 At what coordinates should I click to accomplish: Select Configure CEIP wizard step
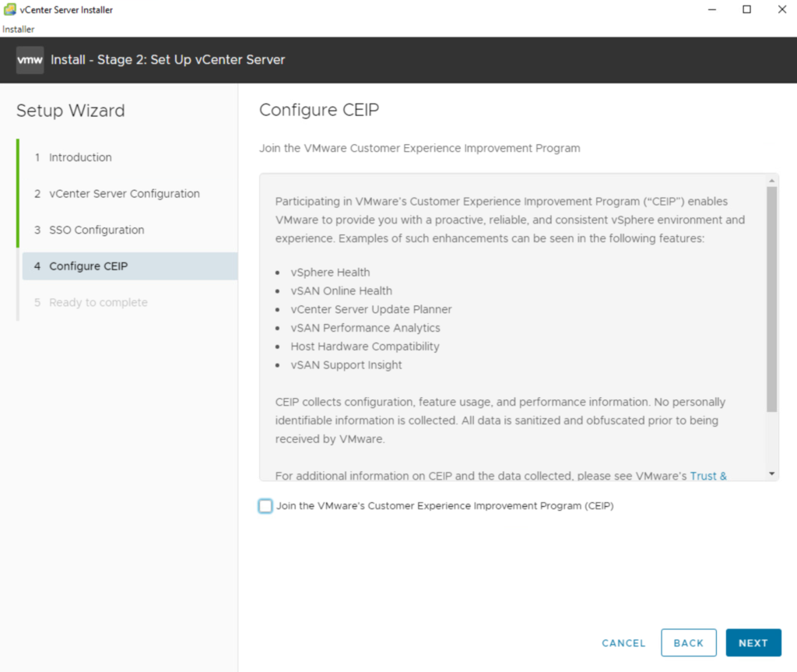coord(88,266)
